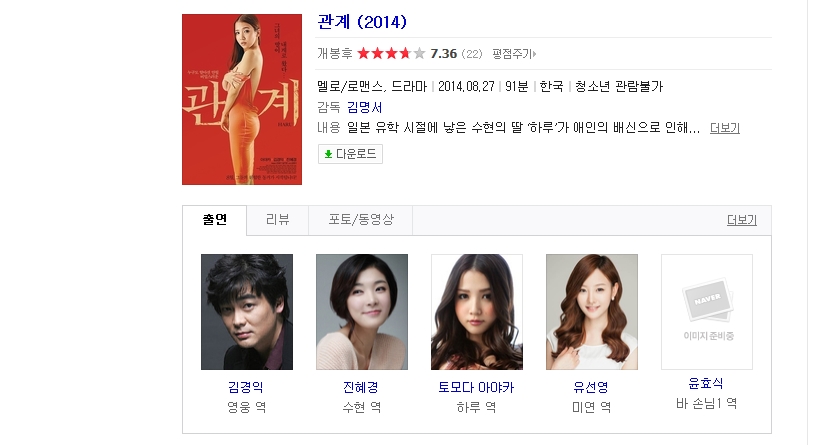Switch to the 포토/동영상 tab
This screenshot has width=816, height=445.
tap(361, 220)
